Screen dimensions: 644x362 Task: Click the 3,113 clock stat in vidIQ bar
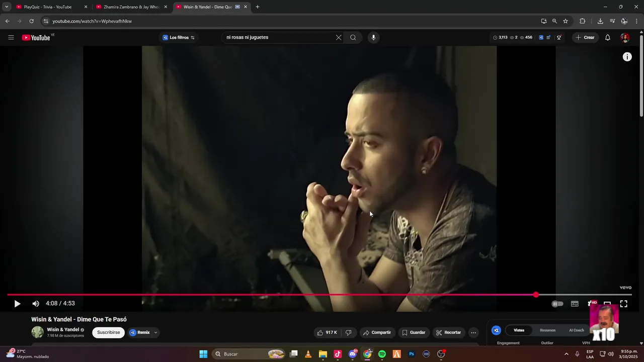500,38
